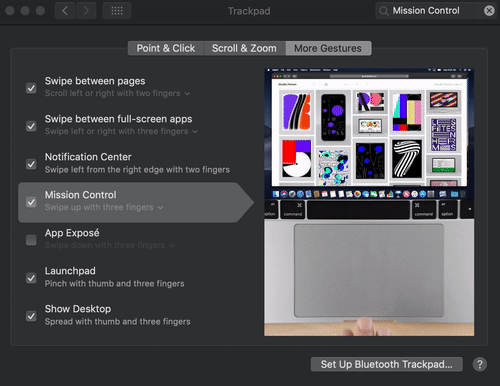Open the help question mark button

point(480,364)
